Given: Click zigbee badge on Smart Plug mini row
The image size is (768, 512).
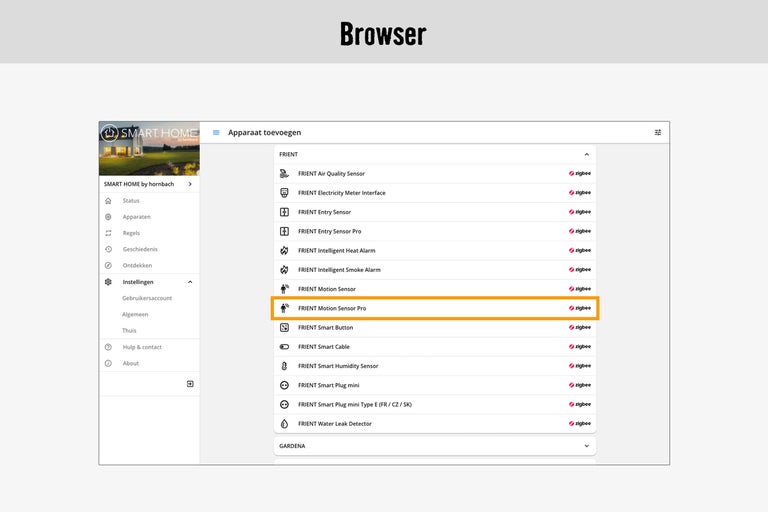Looking at the screenshot, I should click(579, 385).
